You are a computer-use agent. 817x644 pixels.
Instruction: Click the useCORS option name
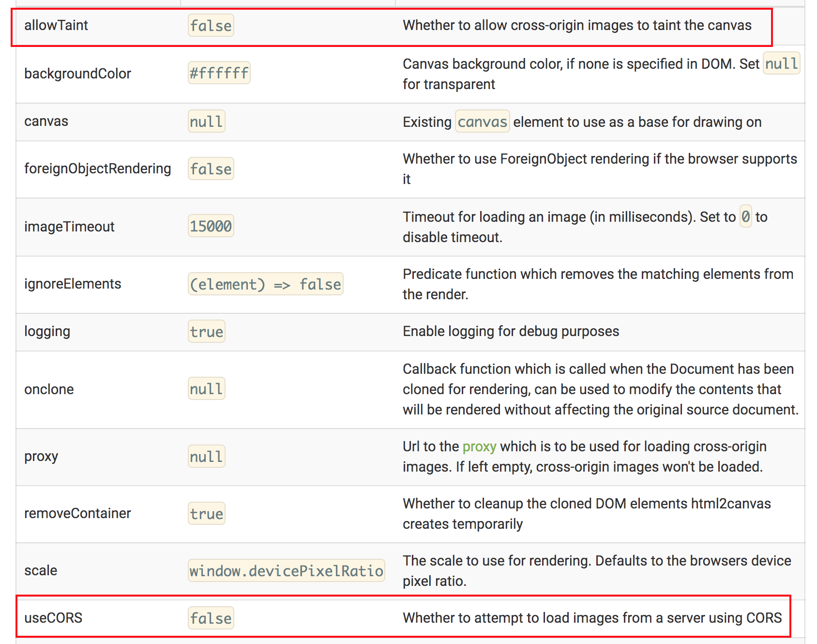53,618
